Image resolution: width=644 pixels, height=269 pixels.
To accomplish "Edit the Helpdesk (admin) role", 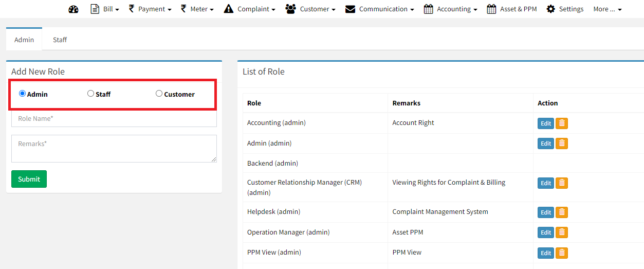I will pyautogui.click(x=545, y=212).
